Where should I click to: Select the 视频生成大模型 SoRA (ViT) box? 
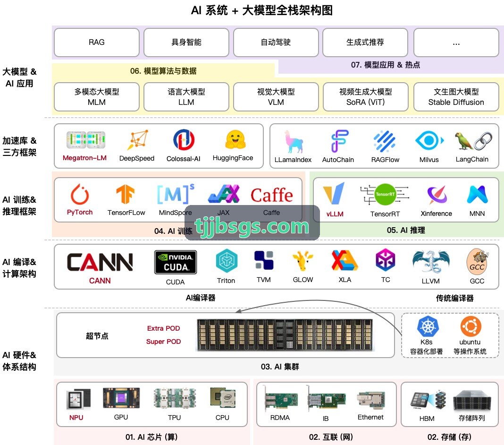coord(365,97)
